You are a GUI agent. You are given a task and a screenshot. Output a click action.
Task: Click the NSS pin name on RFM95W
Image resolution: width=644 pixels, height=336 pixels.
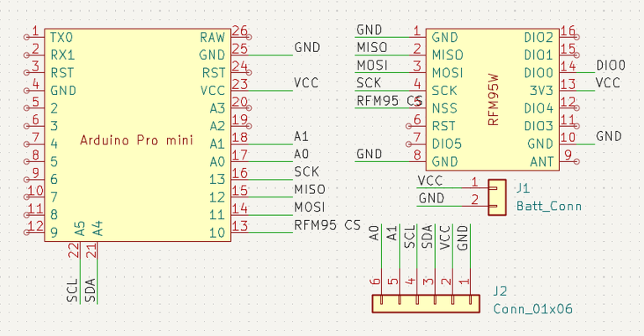coord(444,108)
